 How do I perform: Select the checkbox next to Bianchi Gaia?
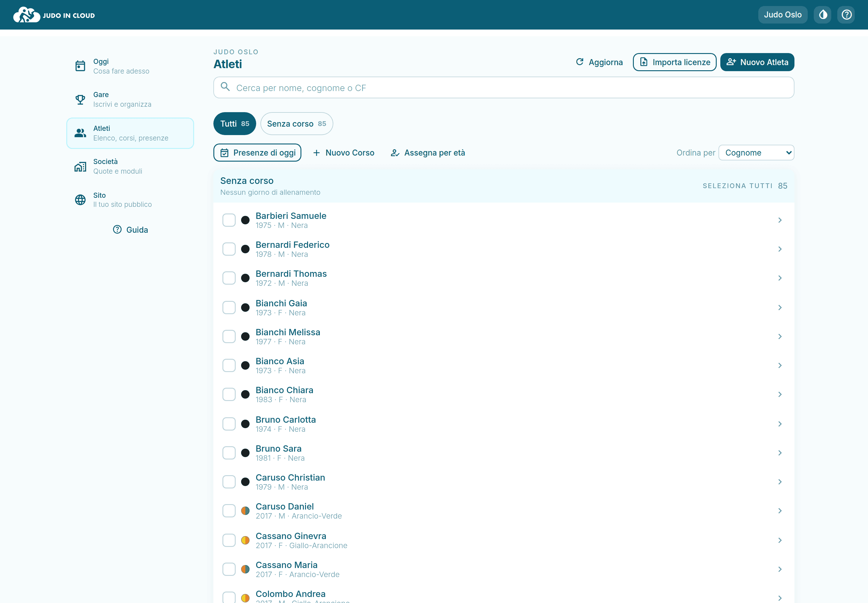coord(229,308)
